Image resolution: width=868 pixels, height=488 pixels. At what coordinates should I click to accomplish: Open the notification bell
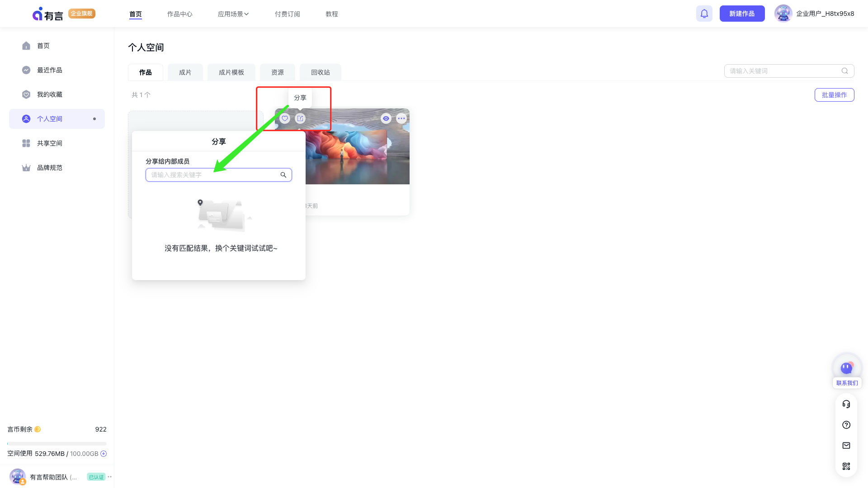pos(704,14)
